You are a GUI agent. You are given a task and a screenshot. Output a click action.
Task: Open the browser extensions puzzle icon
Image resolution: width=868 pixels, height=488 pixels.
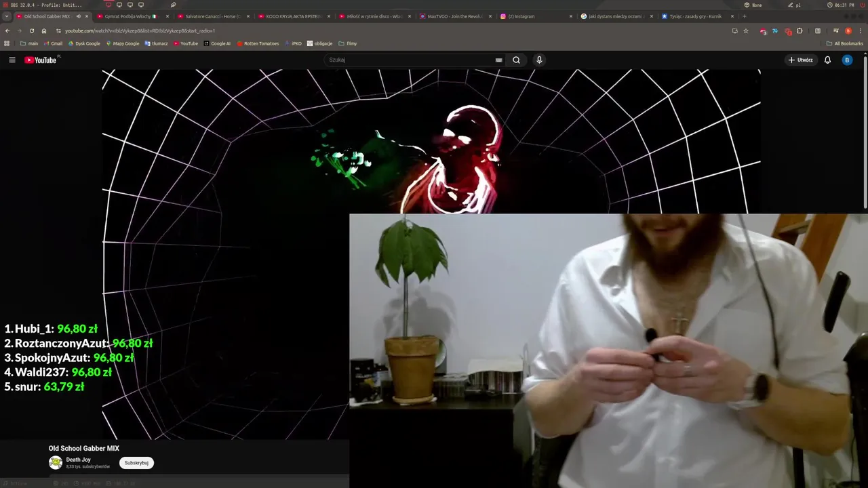800,30
